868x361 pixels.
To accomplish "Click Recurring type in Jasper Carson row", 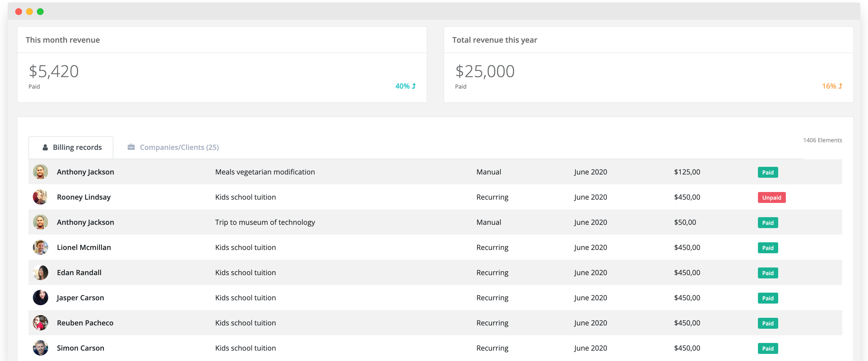I will click(x=492, y=298).
